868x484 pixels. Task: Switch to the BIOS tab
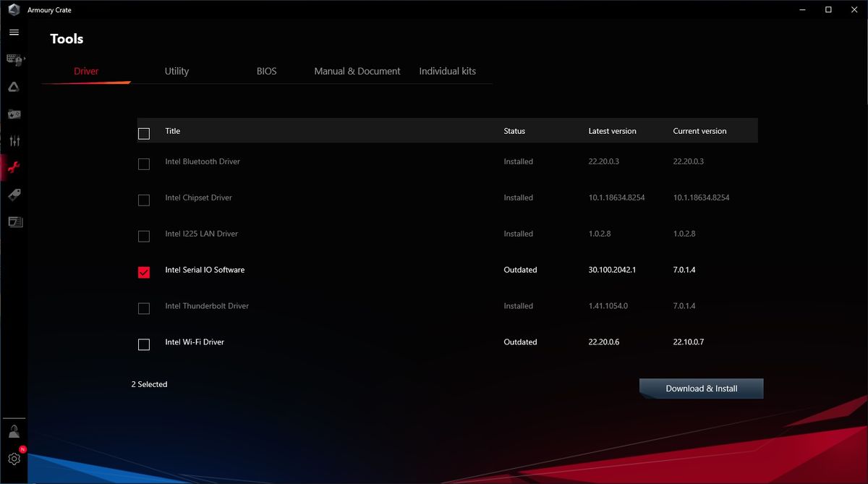tap(267, 71)
